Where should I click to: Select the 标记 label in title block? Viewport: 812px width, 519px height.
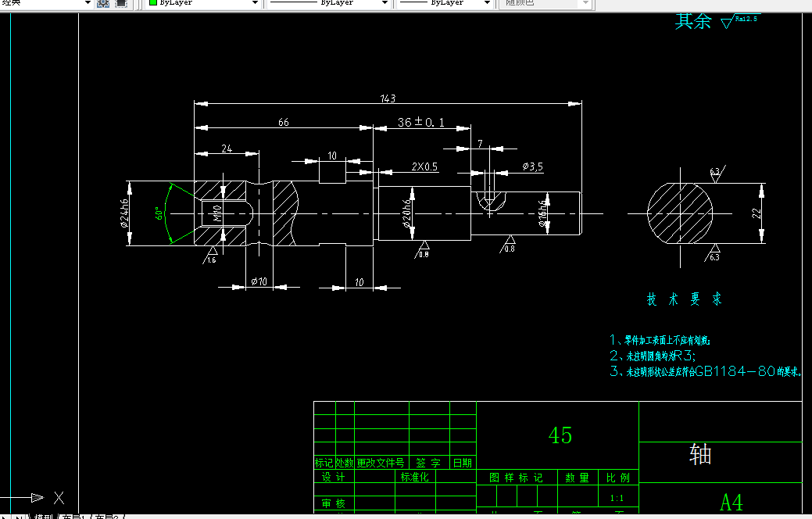point(324,463)
